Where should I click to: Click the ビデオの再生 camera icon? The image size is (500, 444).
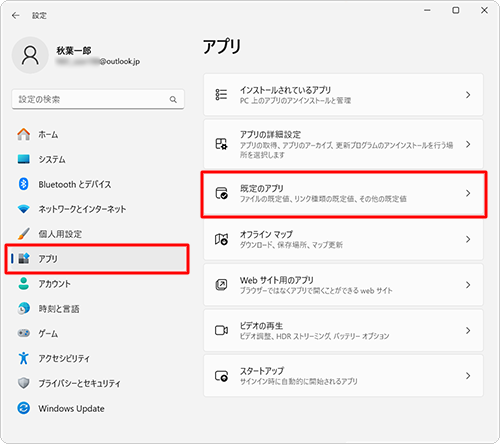click(x=221, y=330)
